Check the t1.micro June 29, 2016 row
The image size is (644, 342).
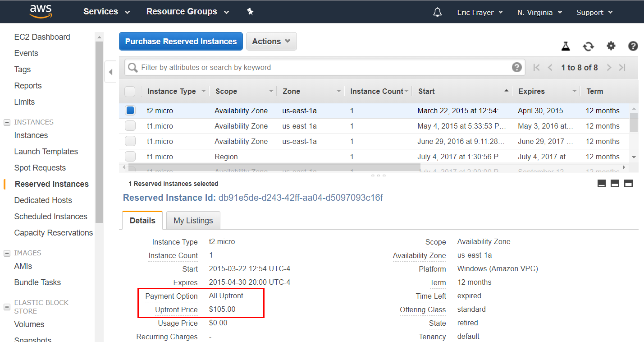click(x=130, y=141)
